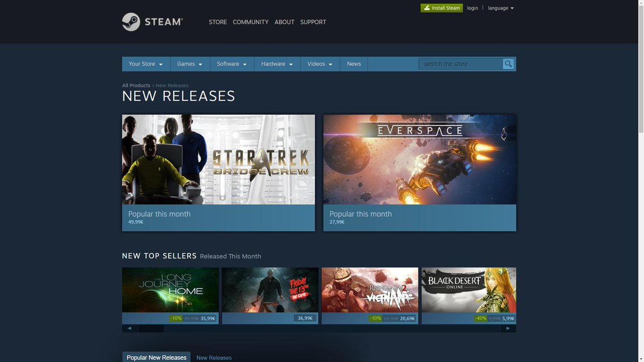The height and width of the screenshot is (362, 644).
Task: Expand the Hardware dropdown
Action: tap(277, 64)
